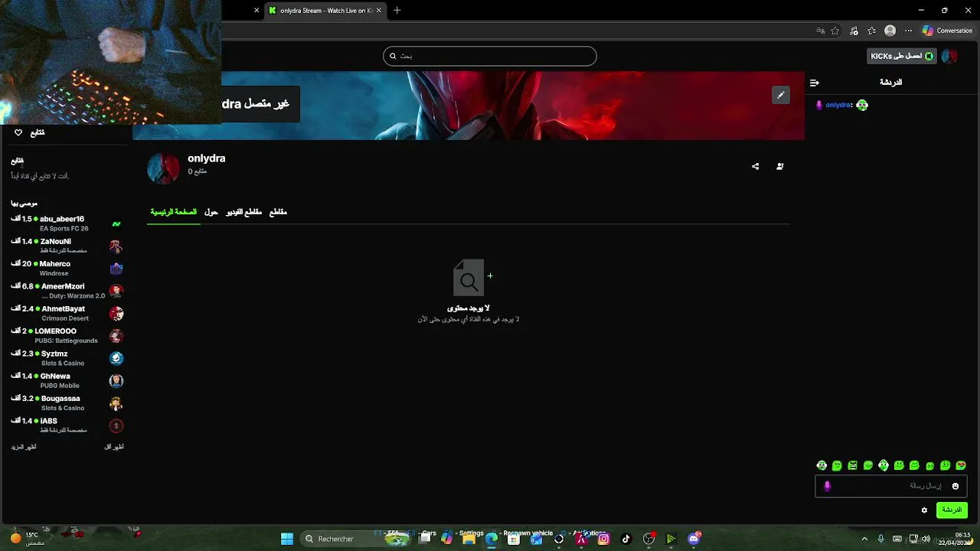Click the share icon beside the onlydra profile
This screenshot has width=980, height=551.
tap(755, 166)
